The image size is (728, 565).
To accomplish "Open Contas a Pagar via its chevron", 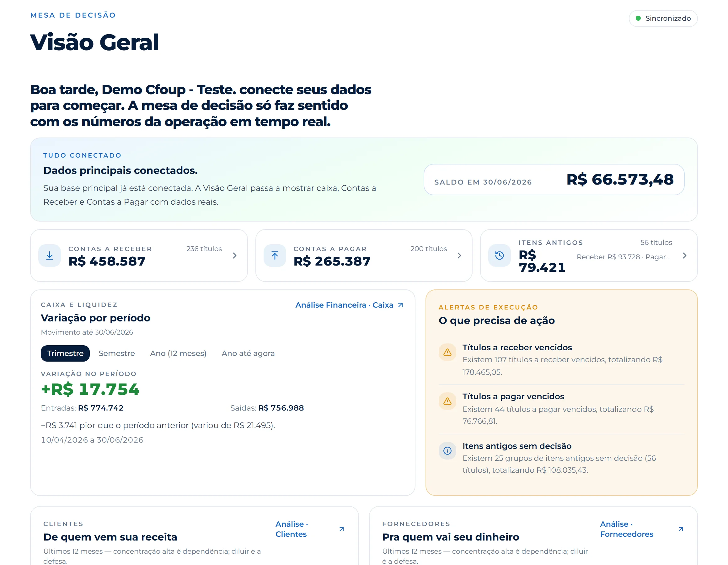I will [x=459, y=256].
